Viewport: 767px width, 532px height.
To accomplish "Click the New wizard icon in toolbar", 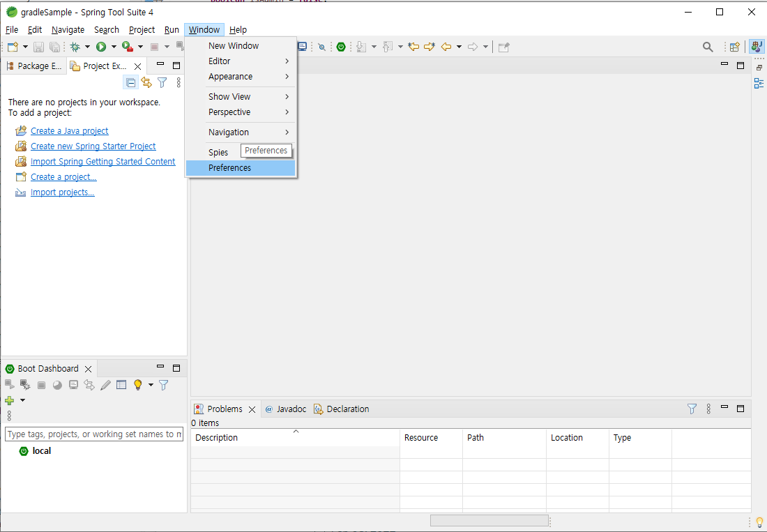I will point(13,47).
